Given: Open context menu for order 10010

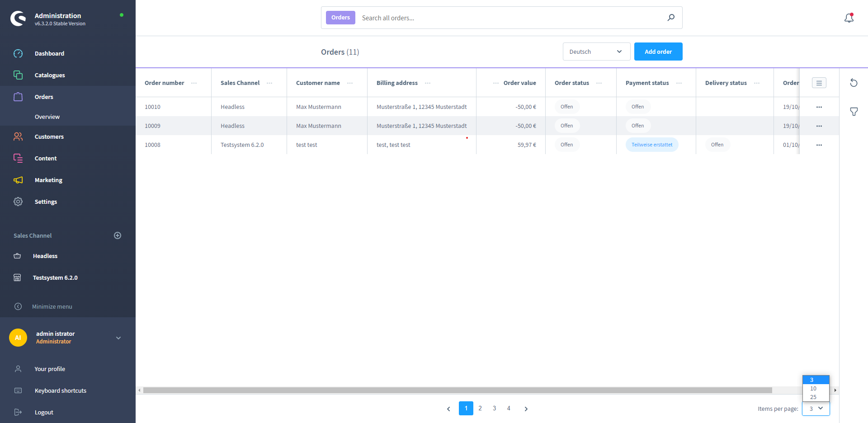Looking at the screenshot, I should [819, 107].
